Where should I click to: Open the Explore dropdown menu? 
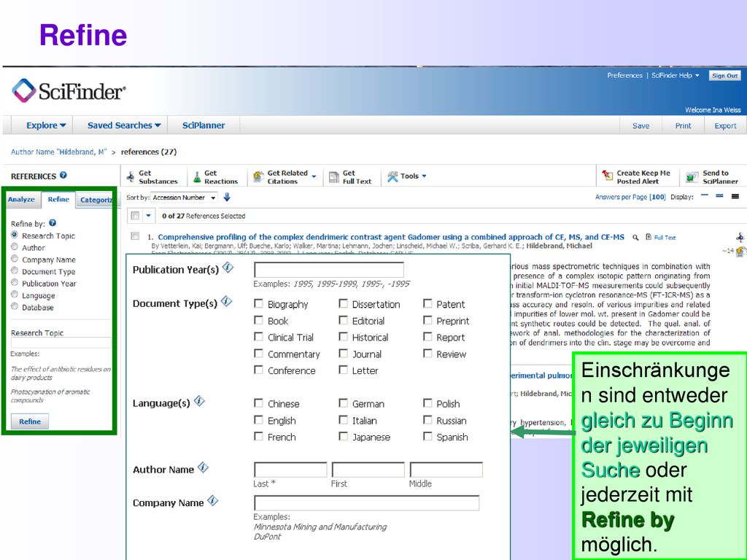46,125
